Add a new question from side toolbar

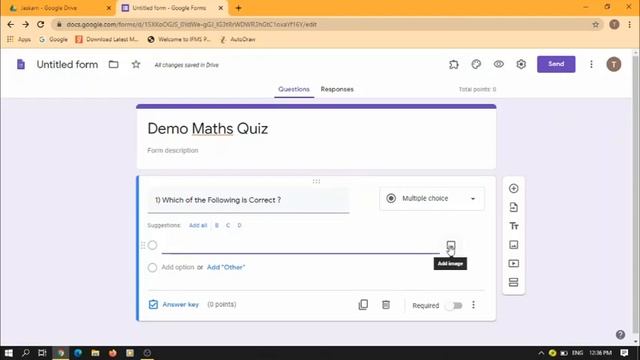(x=513, y=189)
